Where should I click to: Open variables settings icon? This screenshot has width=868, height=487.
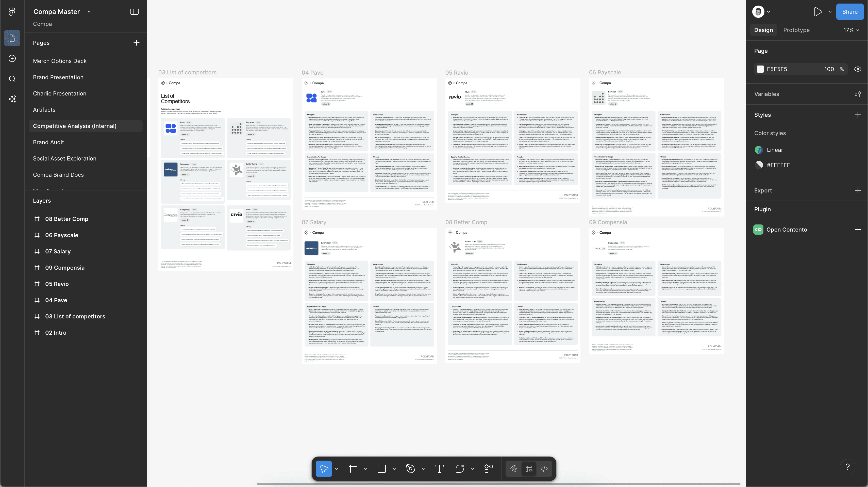(858, 94)
